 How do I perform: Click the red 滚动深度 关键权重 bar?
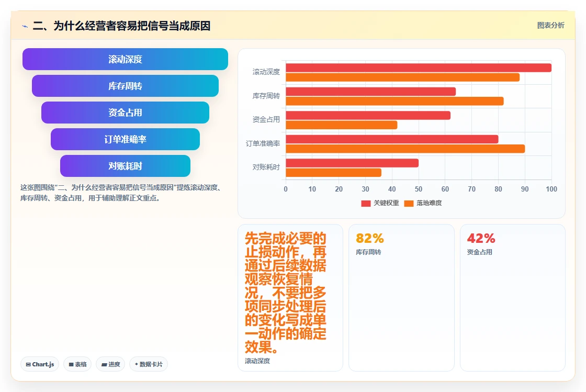pyautogui.click(x=419, y=68)
